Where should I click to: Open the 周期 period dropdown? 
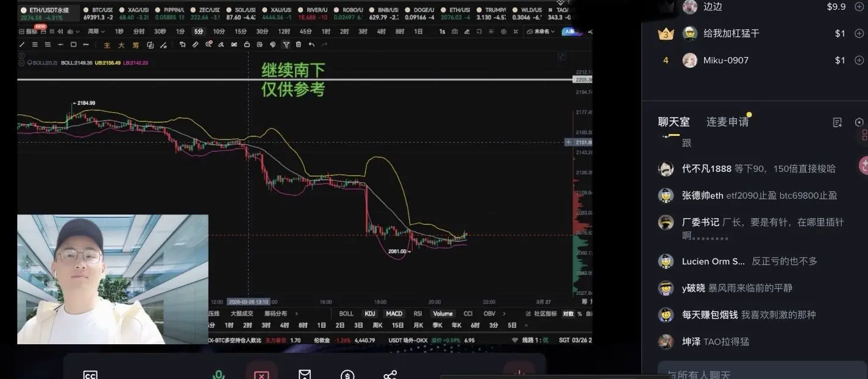point(96,32)
